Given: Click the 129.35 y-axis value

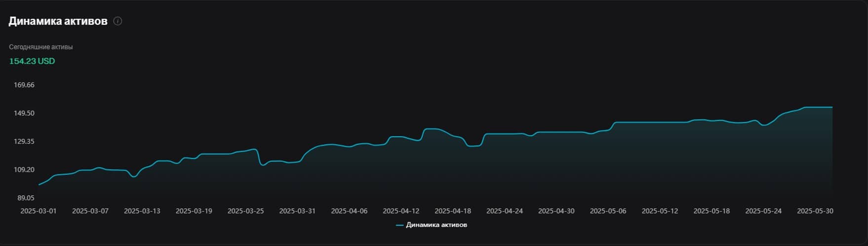Looking at the screenshot, I should click(24, 141).
